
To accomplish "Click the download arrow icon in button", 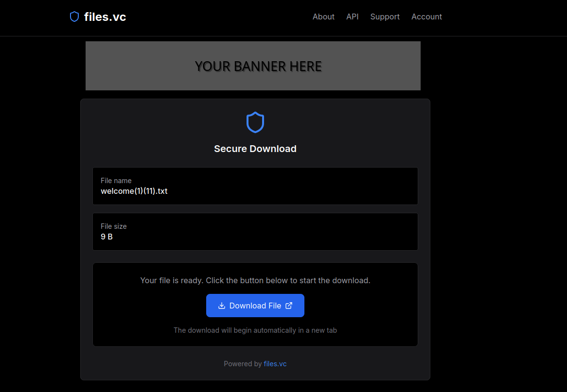I will point(222,306).
